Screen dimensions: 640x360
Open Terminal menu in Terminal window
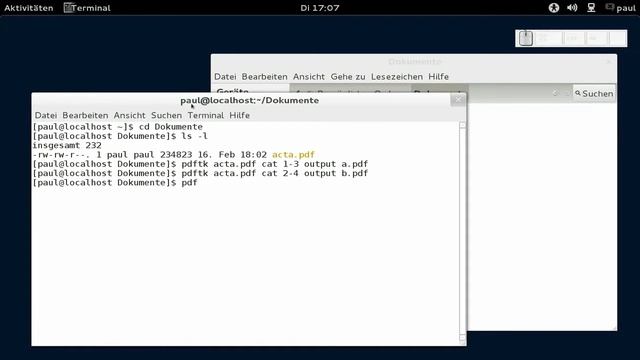point(206,116)
